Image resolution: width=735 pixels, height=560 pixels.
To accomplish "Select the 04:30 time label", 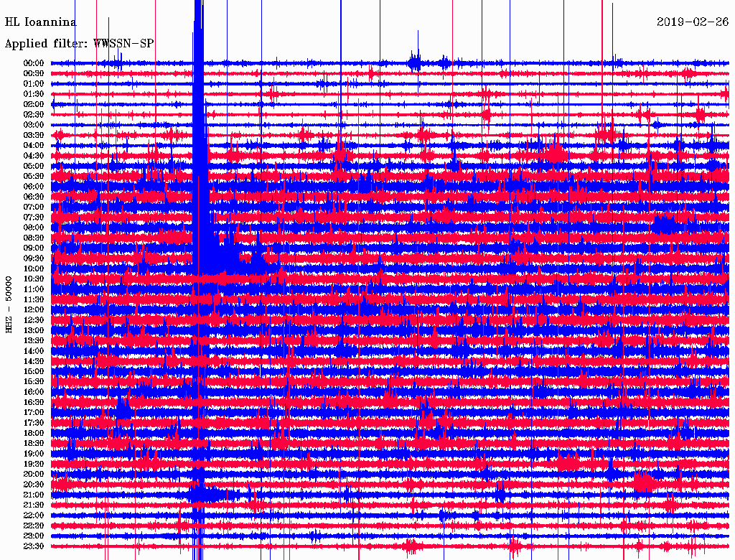I will (x=34, y=156).
